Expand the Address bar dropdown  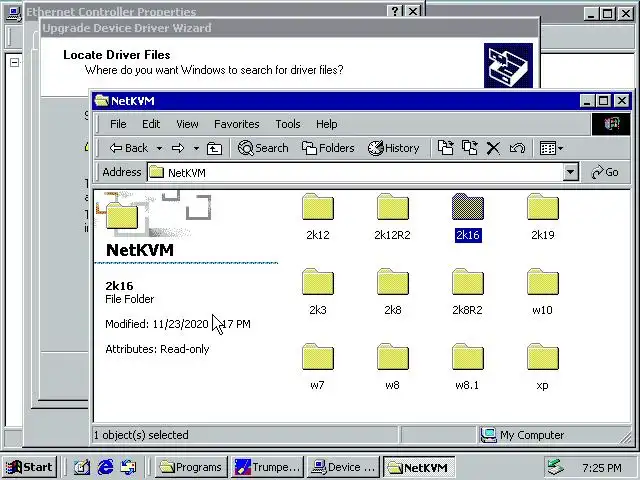(x=570, y=172)
